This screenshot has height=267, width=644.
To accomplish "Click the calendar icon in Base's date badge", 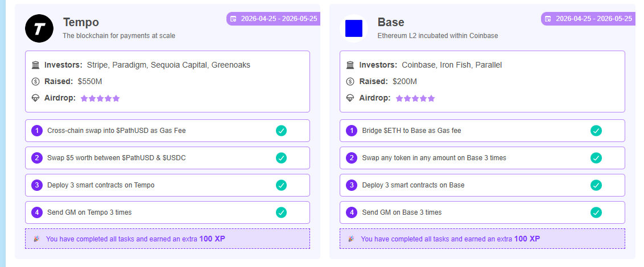I will [x=548, y=18].
